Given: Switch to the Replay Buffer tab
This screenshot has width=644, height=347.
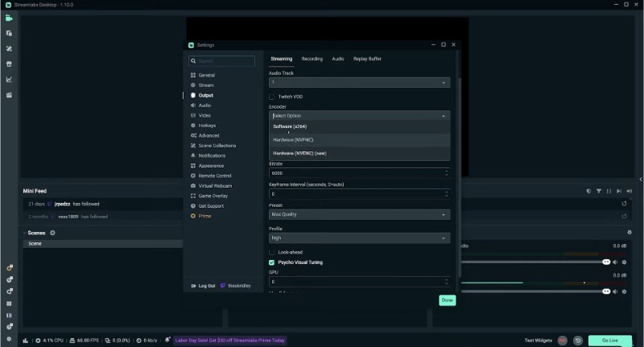Looking at the screenshot, I should tap(367, 59).
